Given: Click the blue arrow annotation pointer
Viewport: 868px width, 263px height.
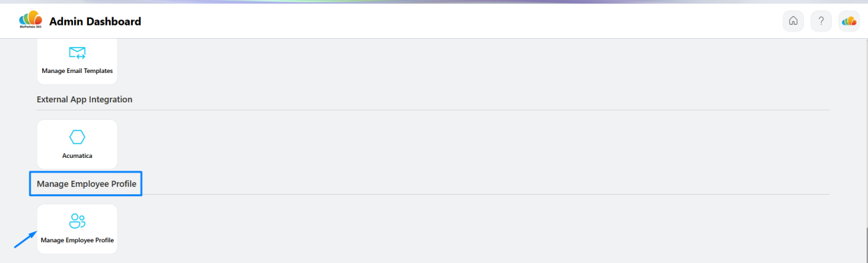Looking at the screenshot, I should [25, 239].
